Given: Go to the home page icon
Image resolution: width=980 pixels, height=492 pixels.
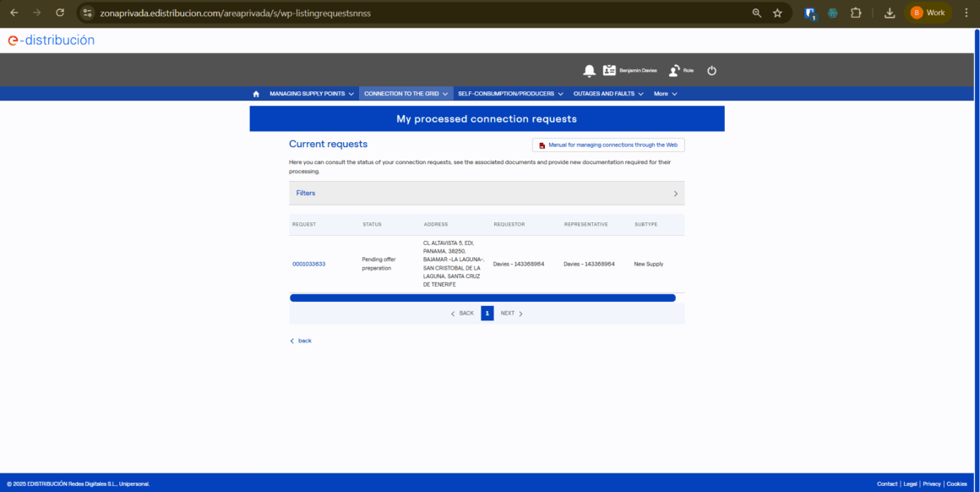Looking at the screenshot, I should pyautogui.click(x=256, y=94).
